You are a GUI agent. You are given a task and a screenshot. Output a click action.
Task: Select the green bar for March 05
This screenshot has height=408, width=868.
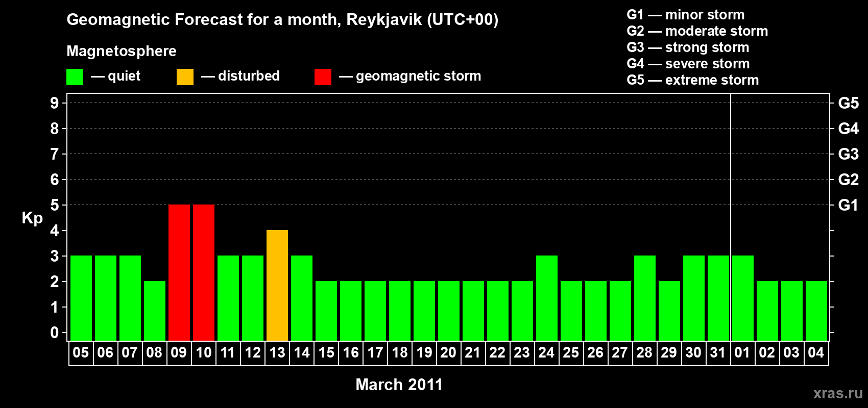click(x=81, y=298)
